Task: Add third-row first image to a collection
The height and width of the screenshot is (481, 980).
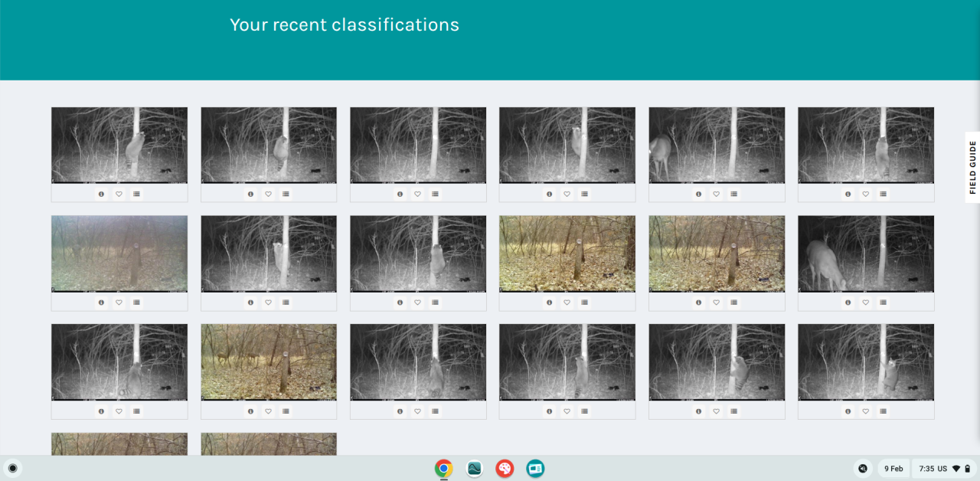Action: click(x=136, y=411)
